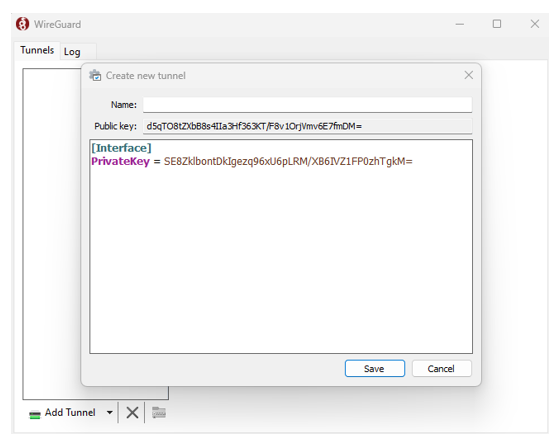Click the [Interface] line in the editor

[121, 148]
